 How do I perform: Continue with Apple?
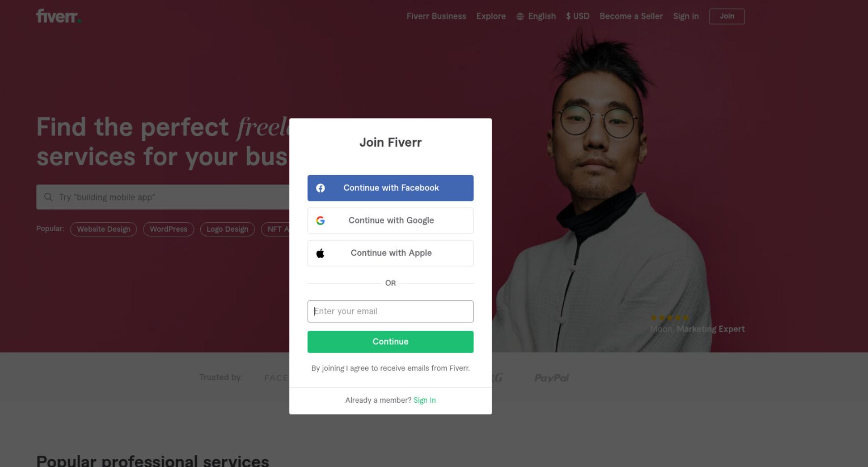[x=391, y=253]
